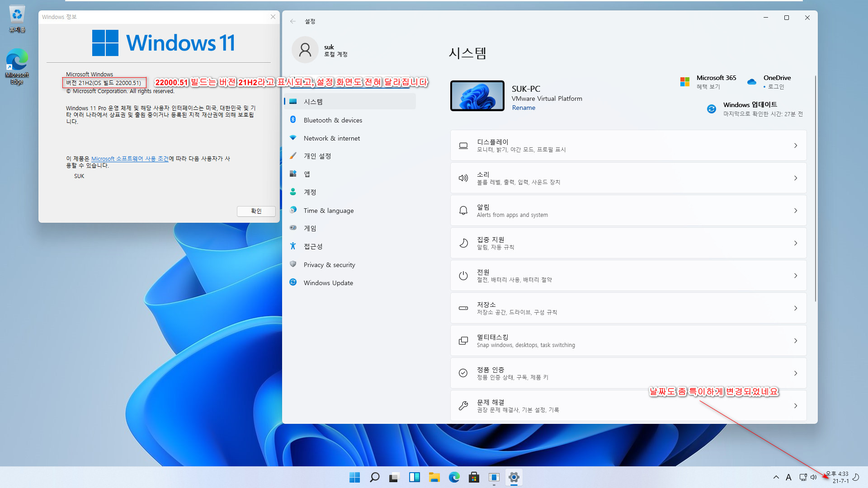This screenshot has height=488, width=868.
Task: Toggle 집중 지원 Focus Assist setting
Action: [628, 243]
